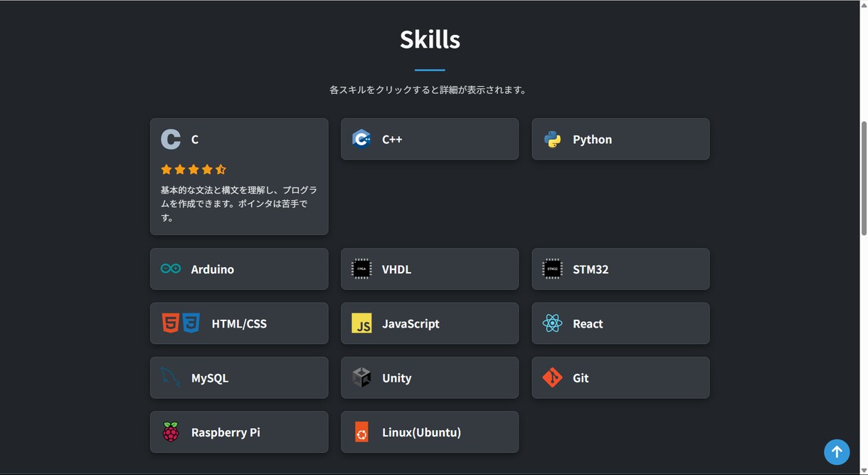Expand the STM32 skill card
The image size is (868, 475).
[620, 268]
